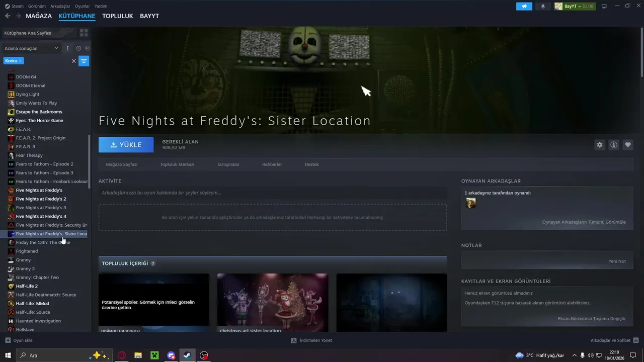
Task: Toggle the recent activity clock filter
Action: pyautogui.click(x=78, y=48)
